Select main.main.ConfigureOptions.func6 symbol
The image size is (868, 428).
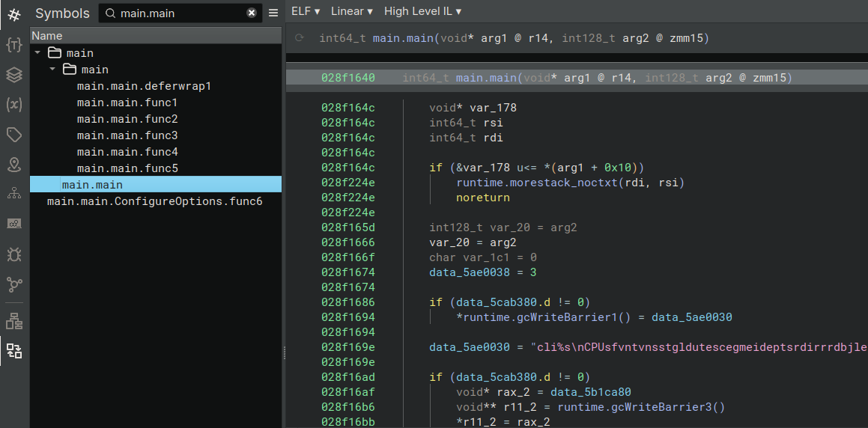point(154,201)
